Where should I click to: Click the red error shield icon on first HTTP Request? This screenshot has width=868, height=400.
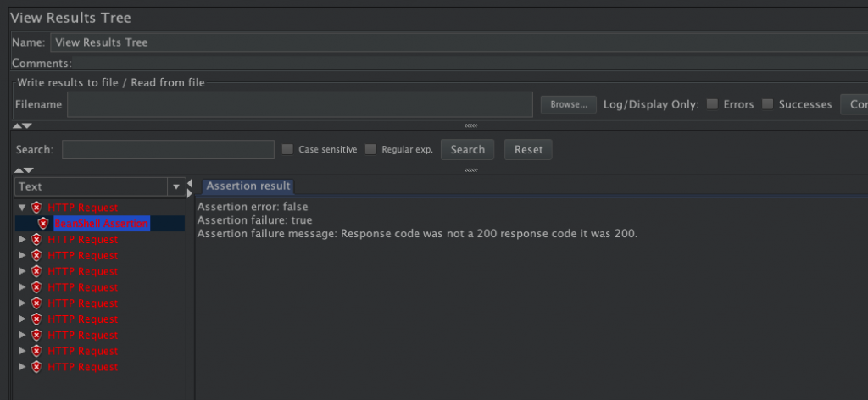pos(36,208)
